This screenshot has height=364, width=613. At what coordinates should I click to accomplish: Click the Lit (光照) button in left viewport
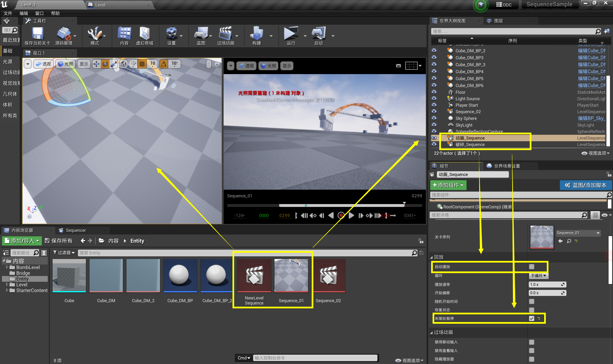tap(65, 64)
